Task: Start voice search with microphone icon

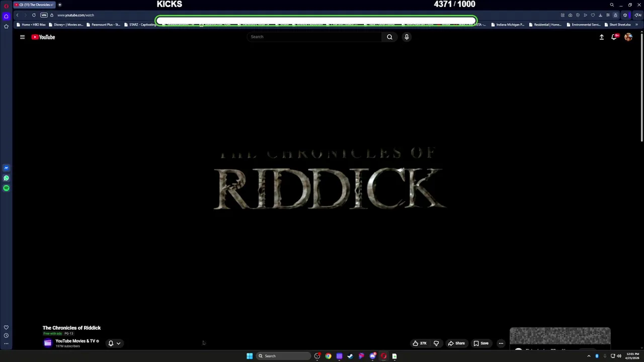Action: (407, 37)
